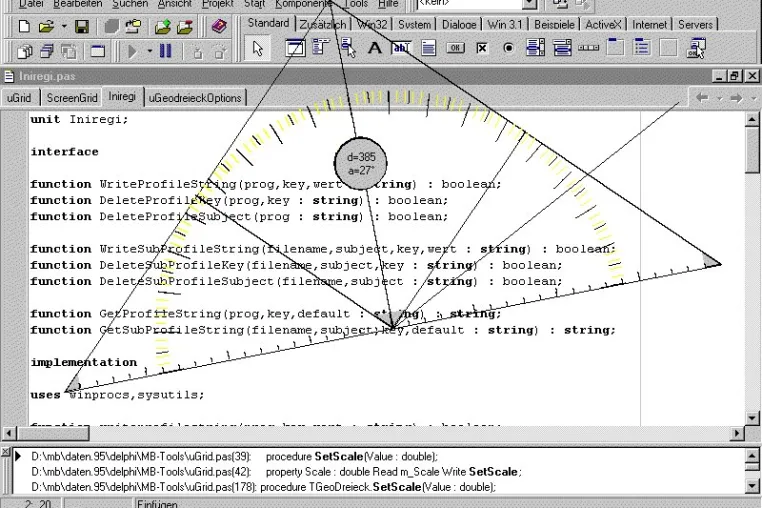Pick the ComboBox component icon
This screenshot has width=762, height=508.
click(x=562, y=48)
